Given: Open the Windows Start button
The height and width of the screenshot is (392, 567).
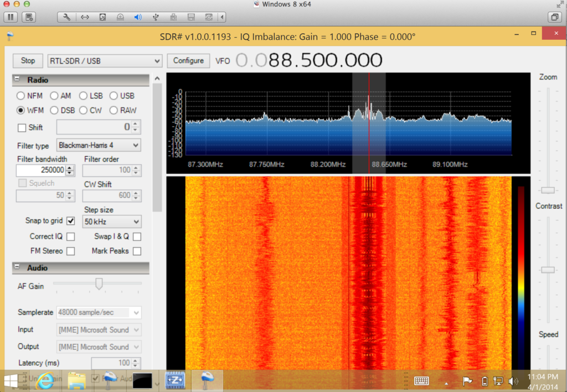Looking at the screenshot, I should pyautogui.click(x=11, y=381).
